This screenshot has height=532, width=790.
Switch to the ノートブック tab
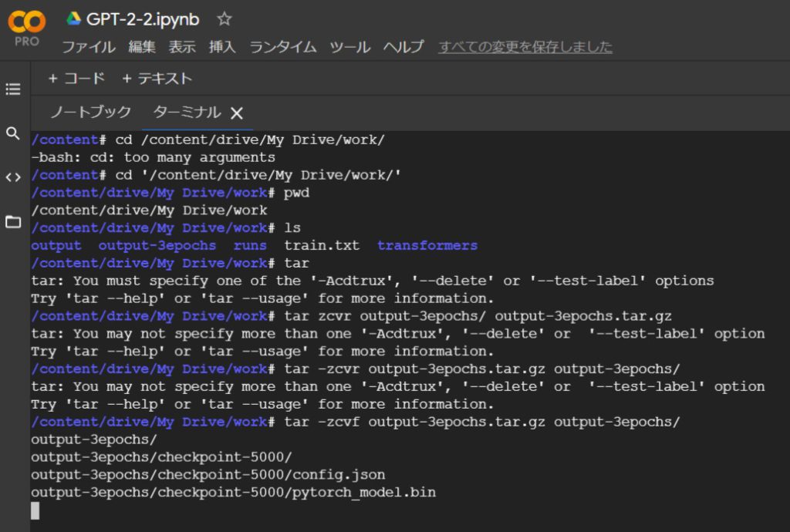90,113
